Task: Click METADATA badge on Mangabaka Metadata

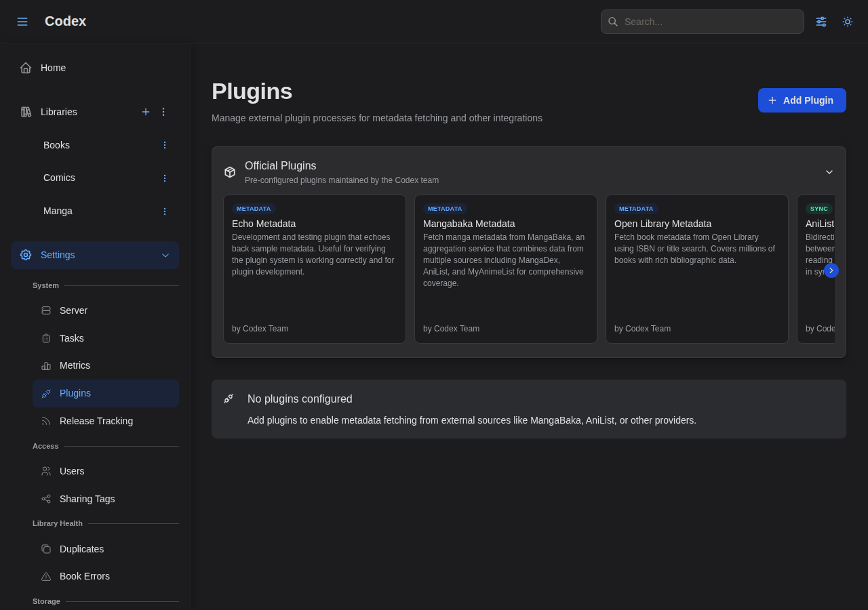Action: click(x=445, y=209)
